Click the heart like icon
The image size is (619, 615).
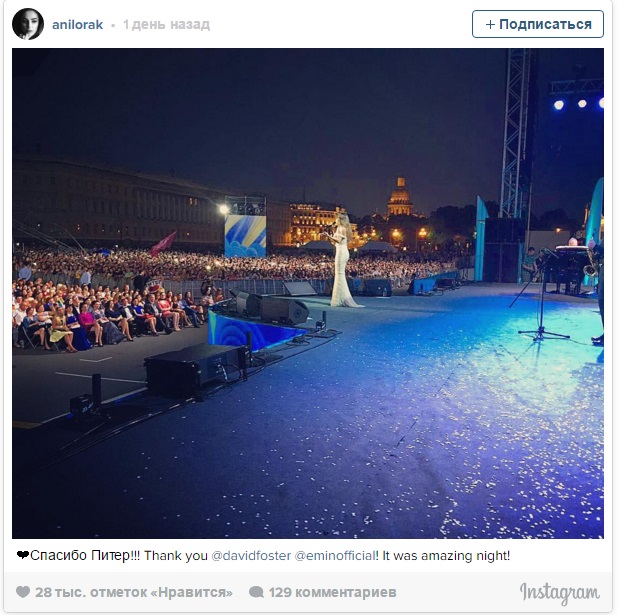[x=23, y=592]
